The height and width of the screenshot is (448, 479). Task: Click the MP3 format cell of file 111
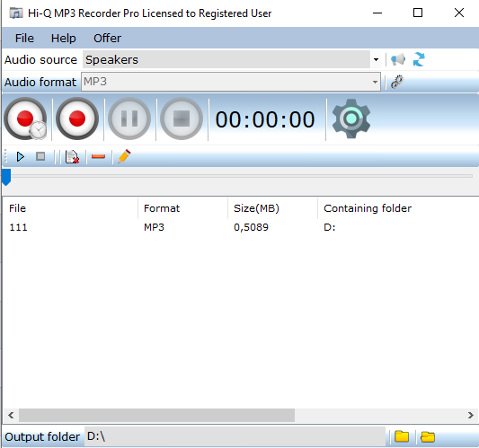pos(154,227)
